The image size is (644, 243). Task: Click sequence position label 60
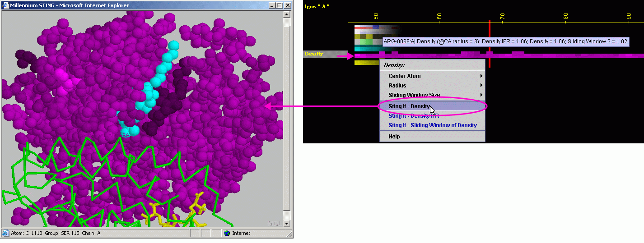pos(439,16)
